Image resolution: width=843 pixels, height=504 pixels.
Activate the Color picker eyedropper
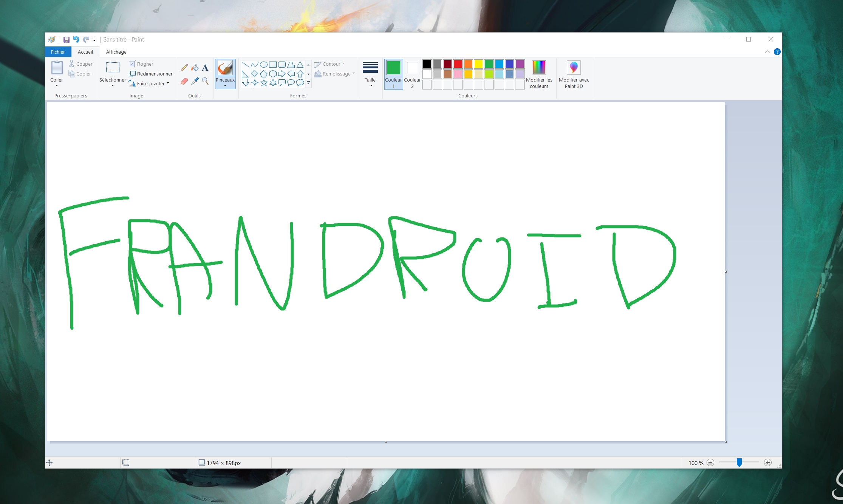pyautogui.click(x=195, y=81)
